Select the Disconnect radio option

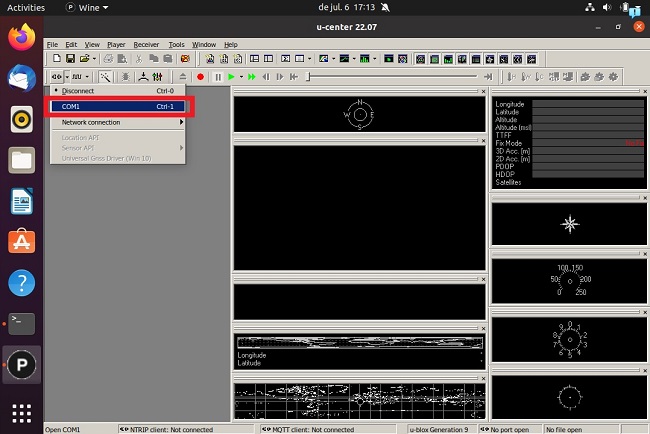77,90
